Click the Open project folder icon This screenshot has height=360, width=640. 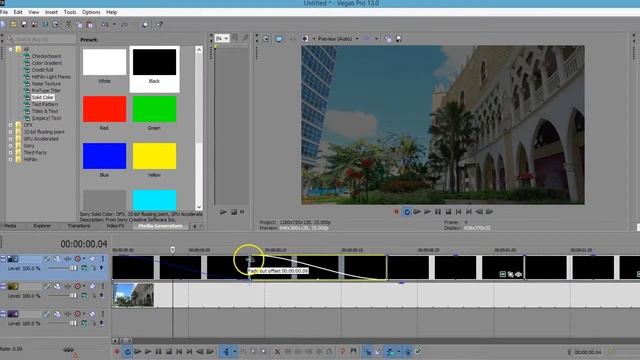coord(13,24)
